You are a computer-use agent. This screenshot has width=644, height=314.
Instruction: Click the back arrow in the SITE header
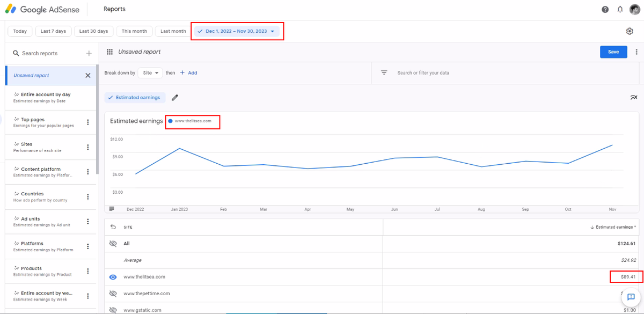pos(113,227)
